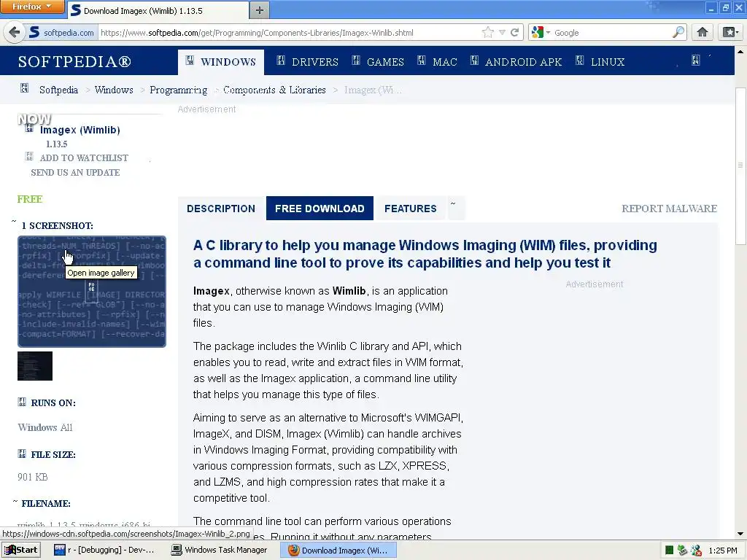Click the taskbar clock showing 1:25 PM

click(723, 551)
